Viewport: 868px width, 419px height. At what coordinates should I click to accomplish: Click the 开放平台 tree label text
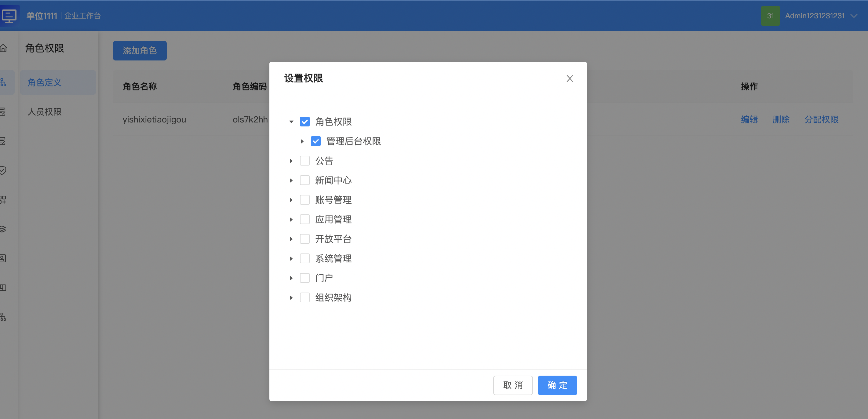click(x=333, y=239)
